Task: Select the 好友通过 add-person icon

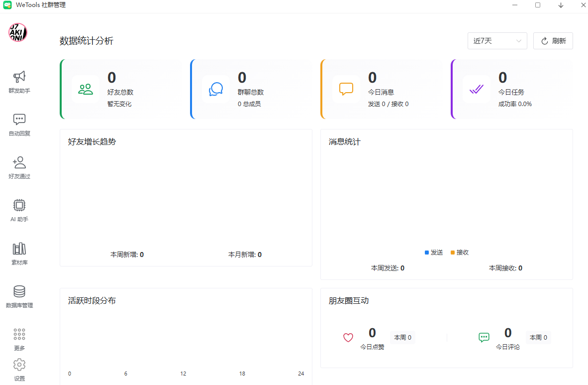Action: (19, 162)
